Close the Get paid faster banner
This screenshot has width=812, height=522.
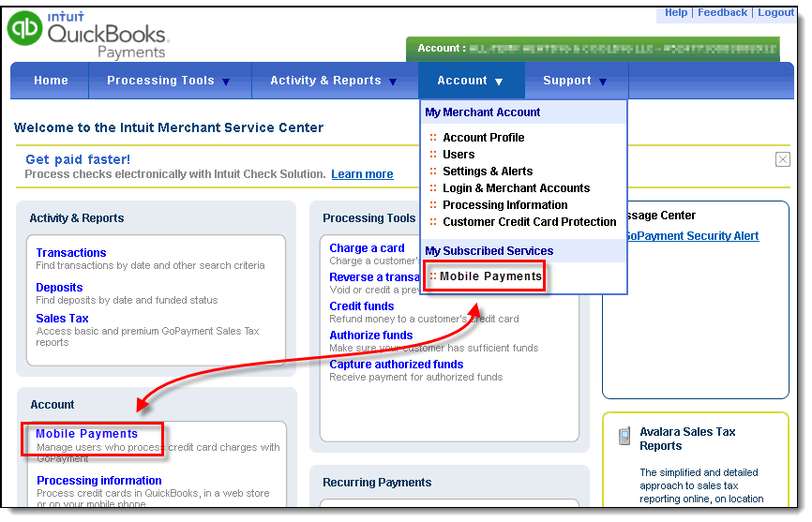coord(783,159)
